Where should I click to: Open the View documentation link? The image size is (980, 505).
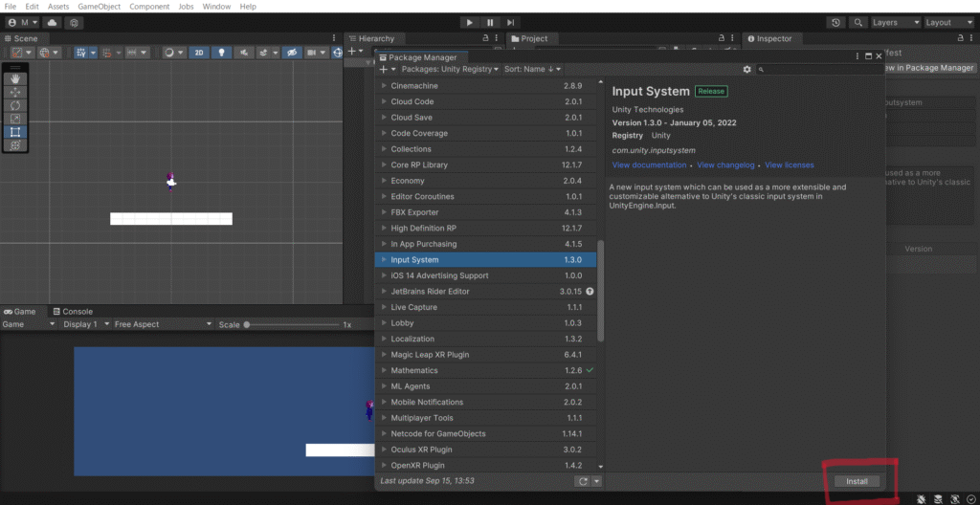pos(649,165)
